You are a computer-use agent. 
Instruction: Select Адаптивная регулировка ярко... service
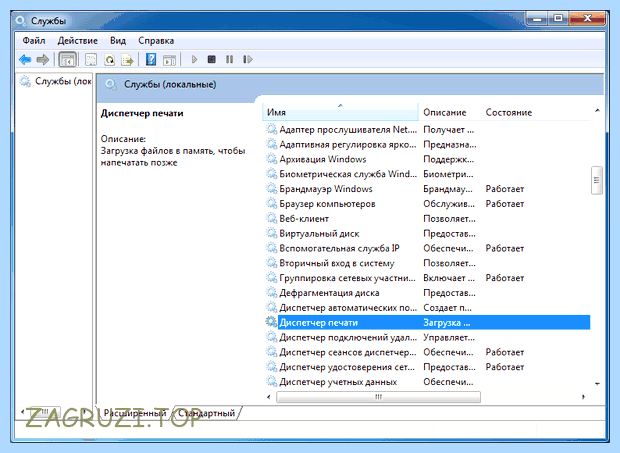pyautogui.click(x=348, y=144)
